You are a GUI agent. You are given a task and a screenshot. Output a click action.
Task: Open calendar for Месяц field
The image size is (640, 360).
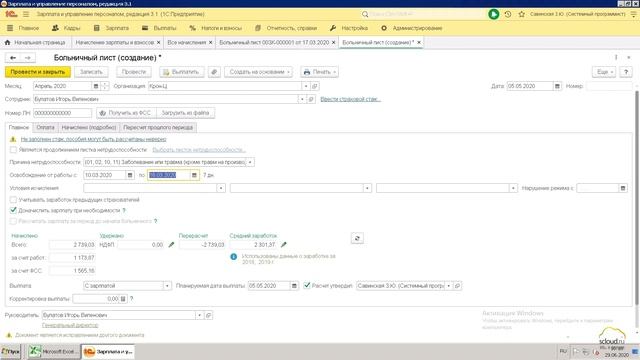pos(96,86)
